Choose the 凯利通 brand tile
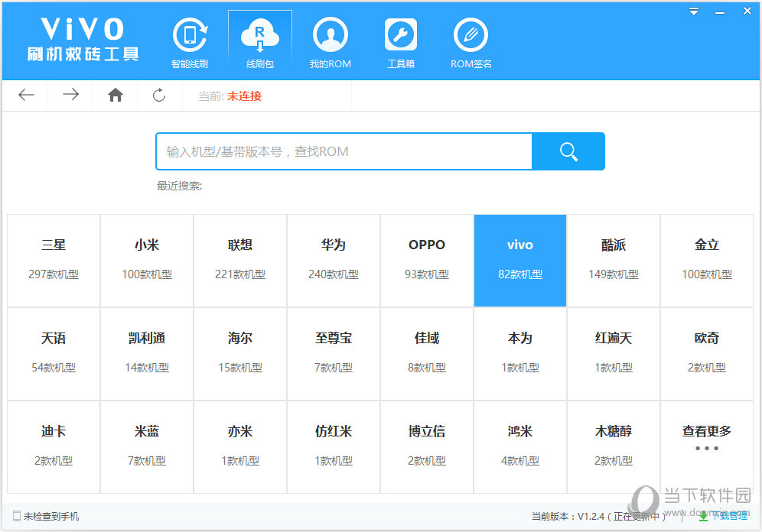Image resolution: width=762 pixels, height=532 pixels. [x=147, y=354]
